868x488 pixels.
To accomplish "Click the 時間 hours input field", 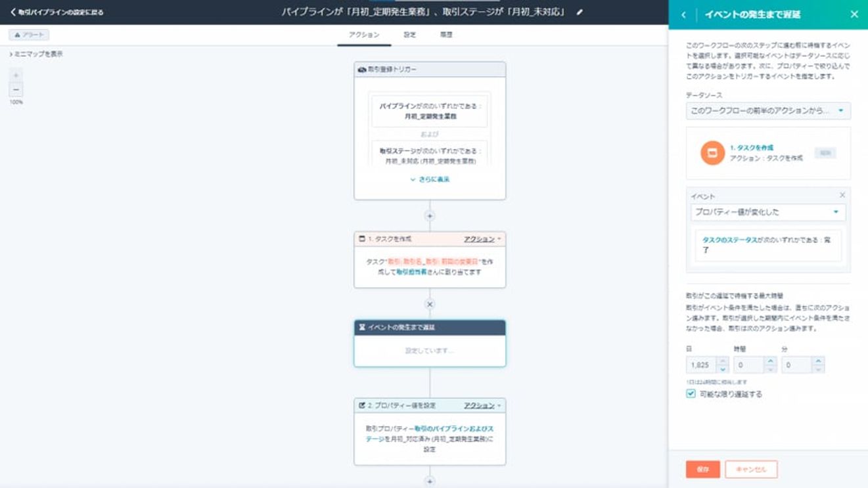I will [749, 365].
